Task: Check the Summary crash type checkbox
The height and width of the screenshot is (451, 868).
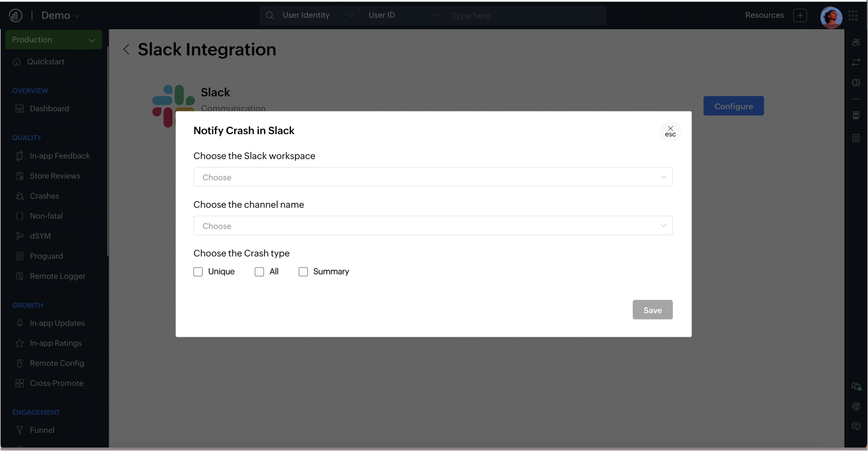Action: click(x=303, y=272)
